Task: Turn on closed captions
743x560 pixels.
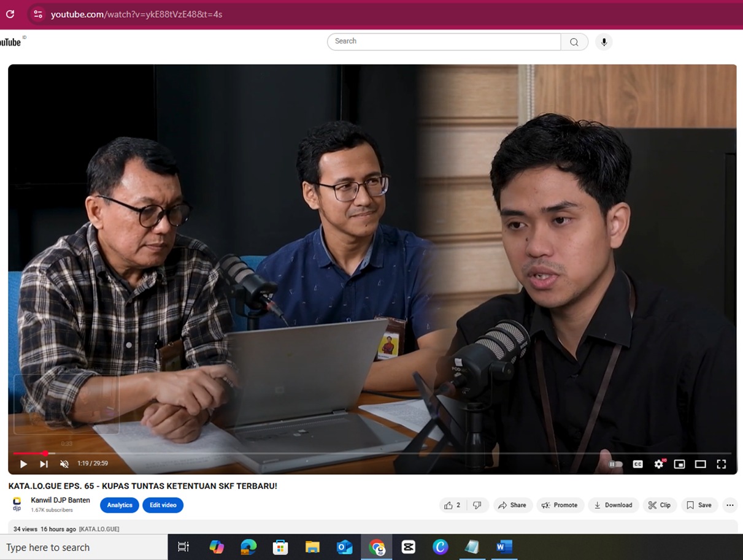Action: [637, 464]
